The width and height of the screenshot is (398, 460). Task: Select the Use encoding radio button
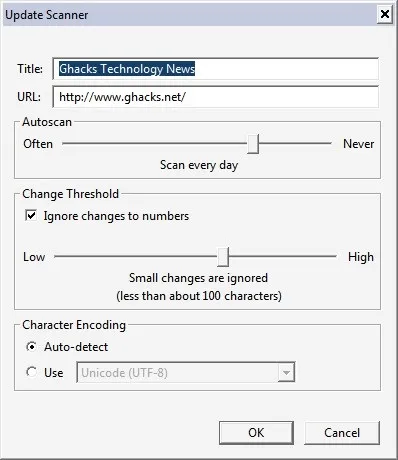click(x=32, y=372)
